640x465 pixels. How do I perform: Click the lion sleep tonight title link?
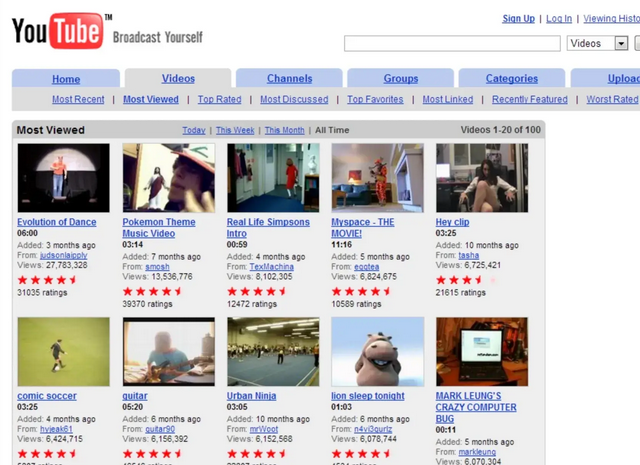[368, 396]
